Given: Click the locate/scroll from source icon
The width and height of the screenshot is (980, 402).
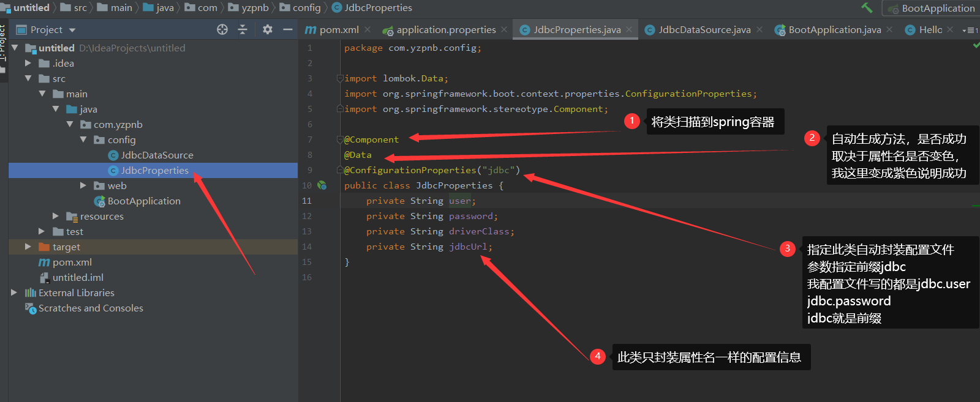Looking at the screenshot, I should pyautogui.click(x=222, y=29).
